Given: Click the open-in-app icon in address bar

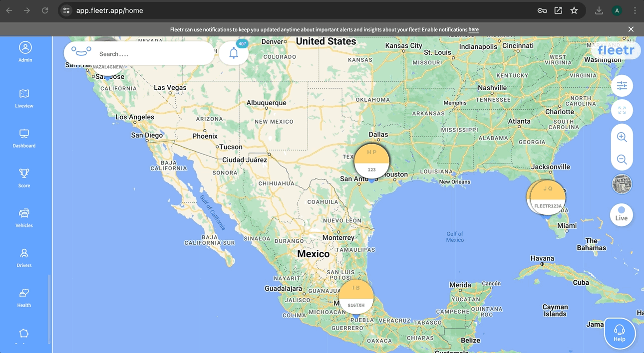Looking at the screenshot, I should tap(558, 10).
